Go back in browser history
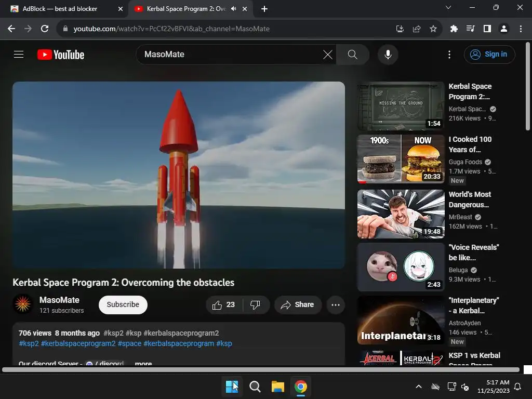The height and width of the screenshot is (399, 532). point(11,29)
